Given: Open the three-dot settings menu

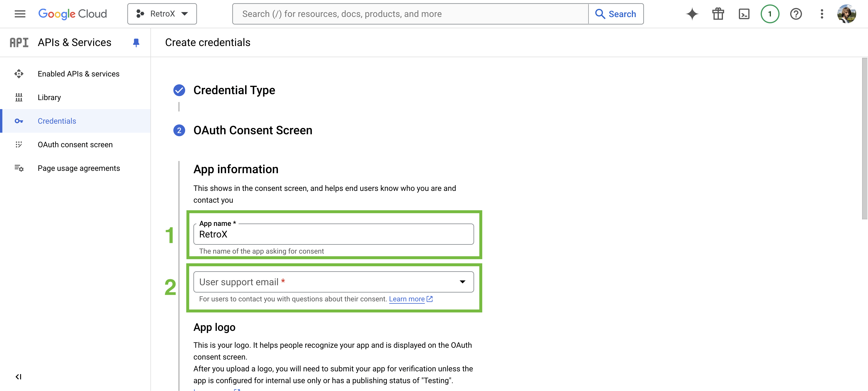Looking at the screenshot, I should coord(822,14).
